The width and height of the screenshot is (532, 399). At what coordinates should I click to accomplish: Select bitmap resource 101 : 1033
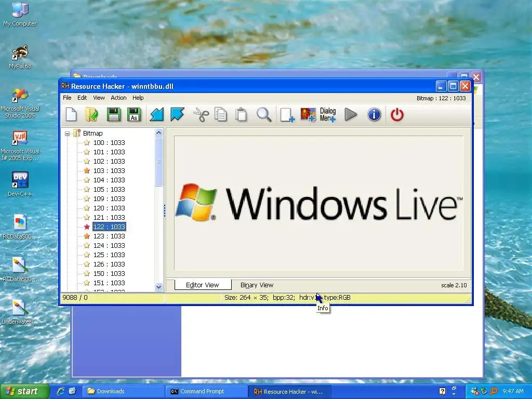coord(109,152)
